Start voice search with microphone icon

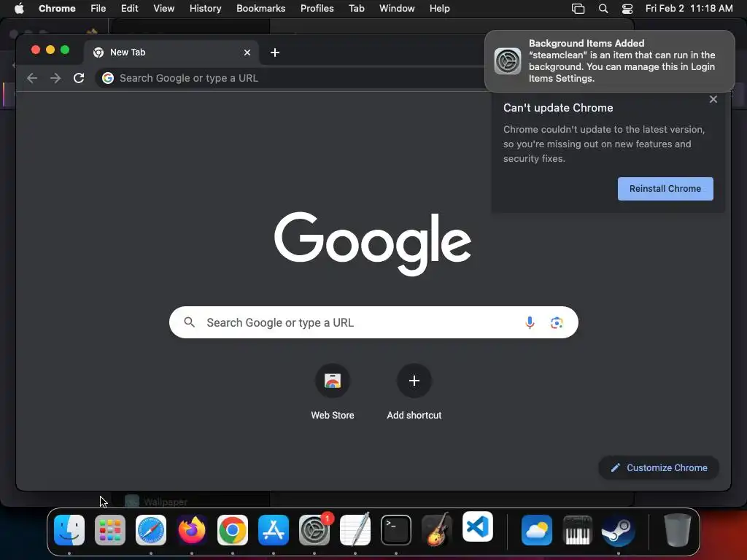(530, 322)
